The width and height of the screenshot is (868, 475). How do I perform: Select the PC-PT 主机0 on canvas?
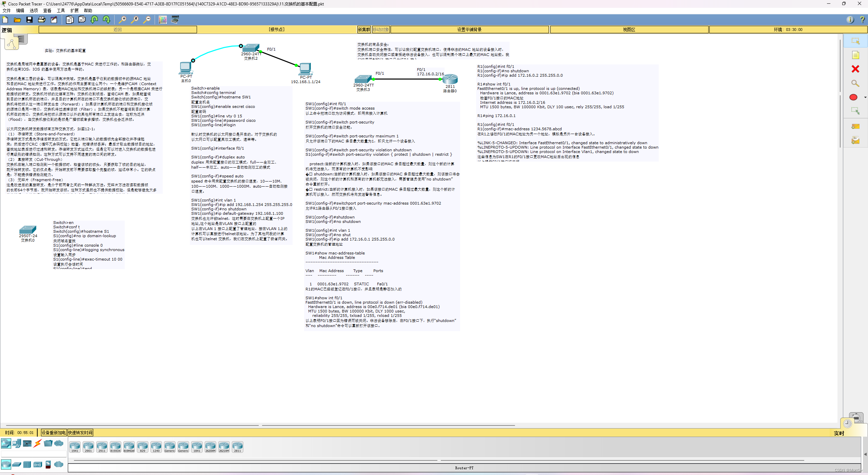tap(186, 68)
